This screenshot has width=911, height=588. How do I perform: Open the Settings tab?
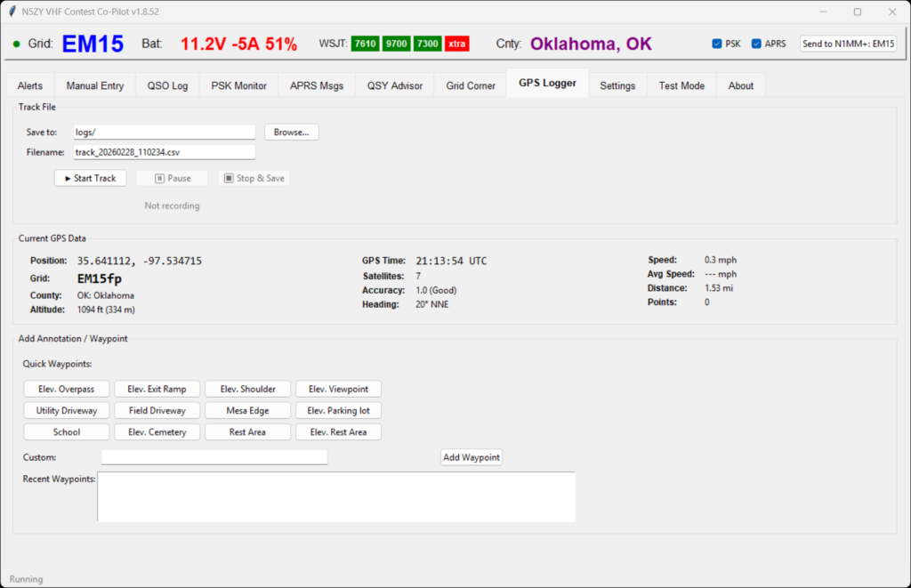coord(617,85)
